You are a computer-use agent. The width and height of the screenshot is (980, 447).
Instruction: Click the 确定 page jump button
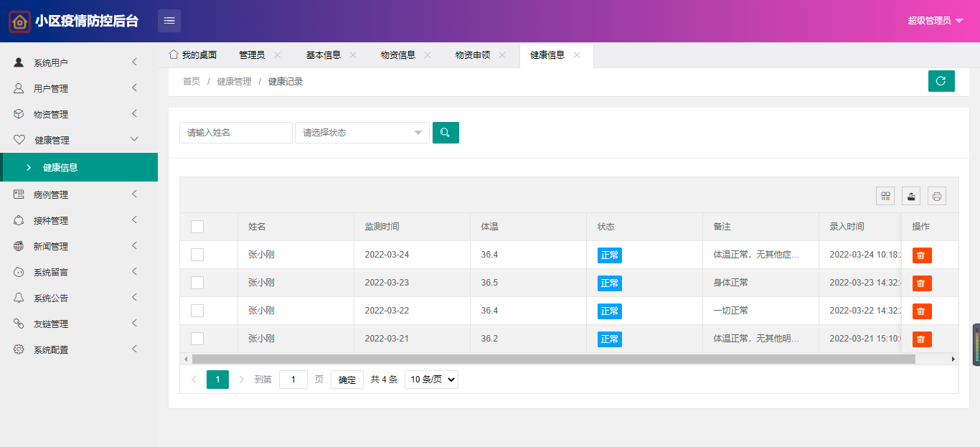pyautogui.click(x=347, y=380)
